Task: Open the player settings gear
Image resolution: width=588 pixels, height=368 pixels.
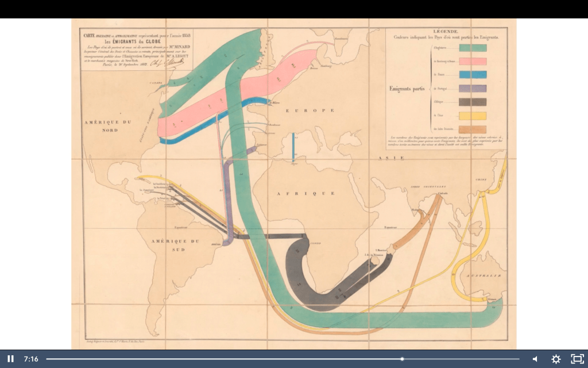Action: [556, 359]
